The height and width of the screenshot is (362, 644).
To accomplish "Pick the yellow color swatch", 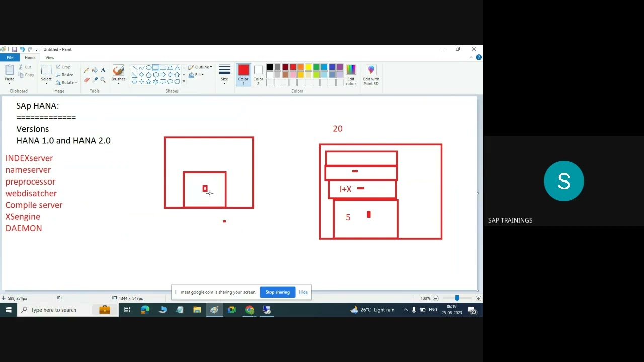I will [x=308, y=66].
